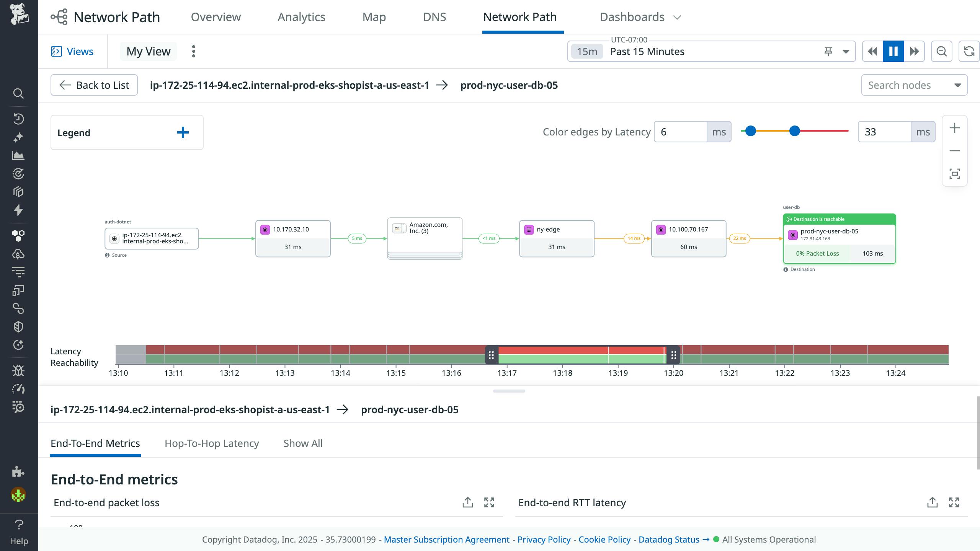Open the Logs filter icon in sidebar
This screenshot has height=551, width=980.
(x=19, y=271)
